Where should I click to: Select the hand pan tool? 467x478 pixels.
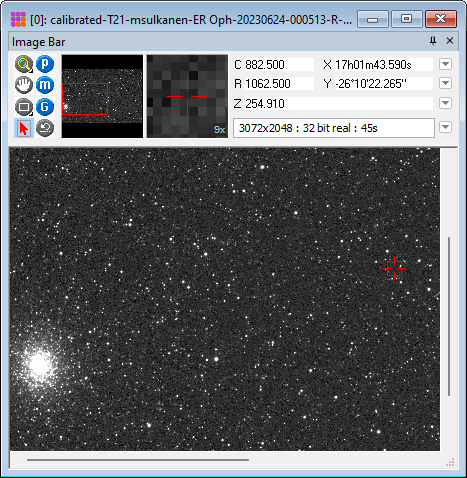coord(24,85)
